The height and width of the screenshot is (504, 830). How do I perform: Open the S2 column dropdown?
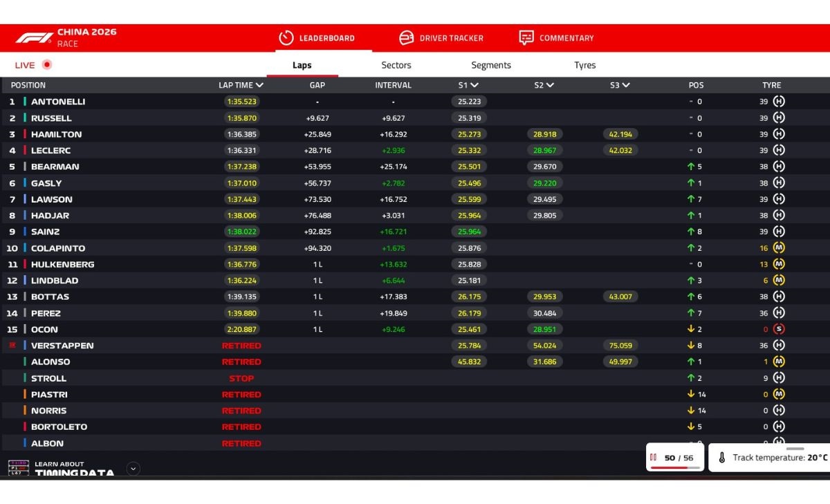click(x=550, y=85)
